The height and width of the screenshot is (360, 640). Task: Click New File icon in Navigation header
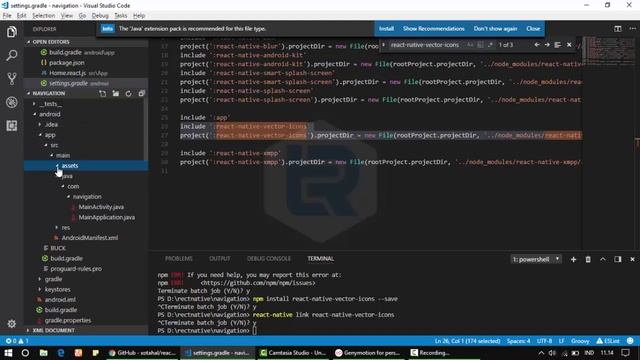tap(102, 93)
